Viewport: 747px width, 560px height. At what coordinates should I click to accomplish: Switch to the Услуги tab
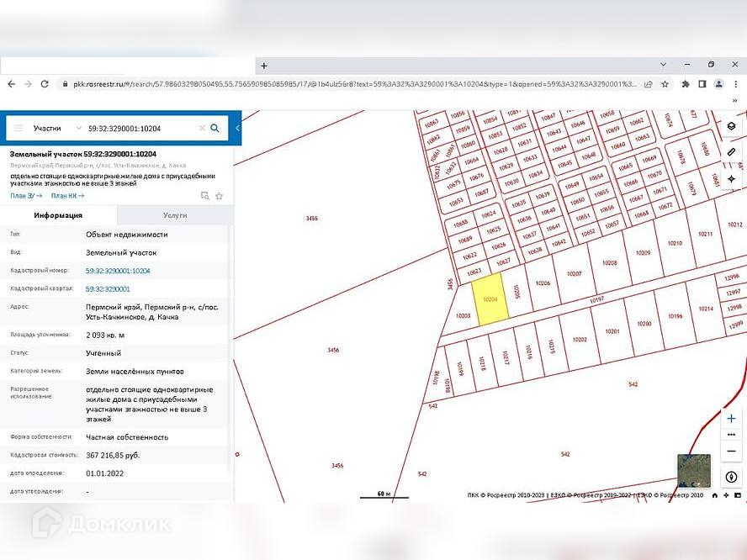175,215
